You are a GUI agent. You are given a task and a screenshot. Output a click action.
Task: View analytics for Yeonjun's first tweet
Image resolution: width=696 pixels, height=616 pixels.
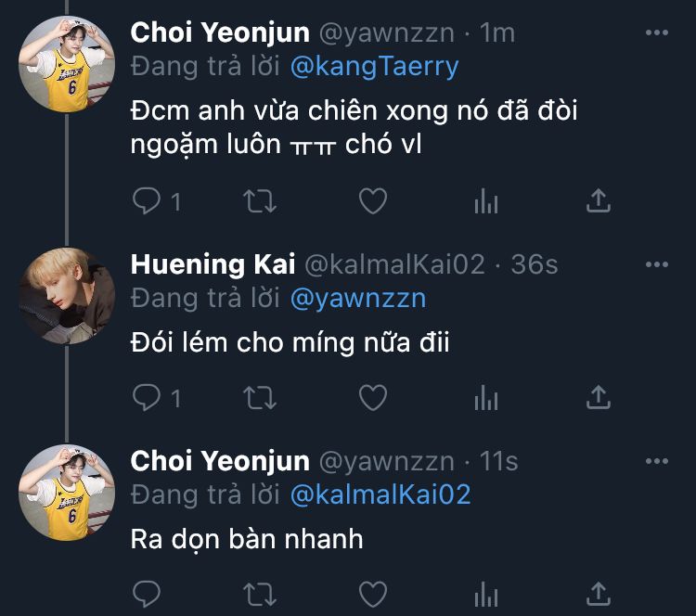click(486, 200)
